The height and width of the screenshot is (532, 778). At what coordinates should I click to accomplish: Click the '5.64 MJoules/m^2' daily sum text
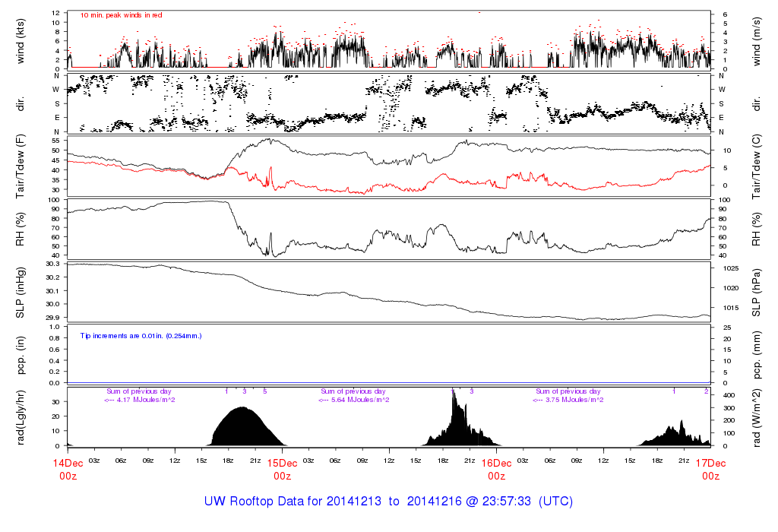[354, 400]
